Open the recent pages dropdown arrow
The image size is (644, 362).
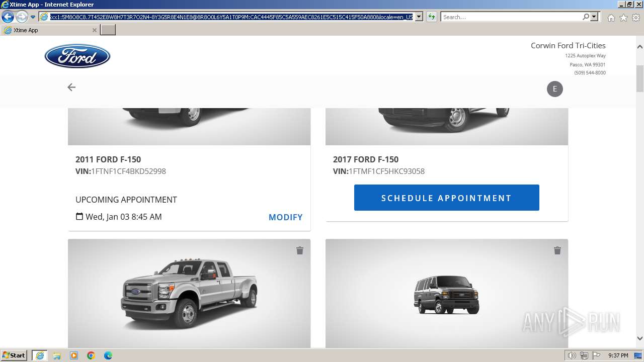tap(33, 17)
